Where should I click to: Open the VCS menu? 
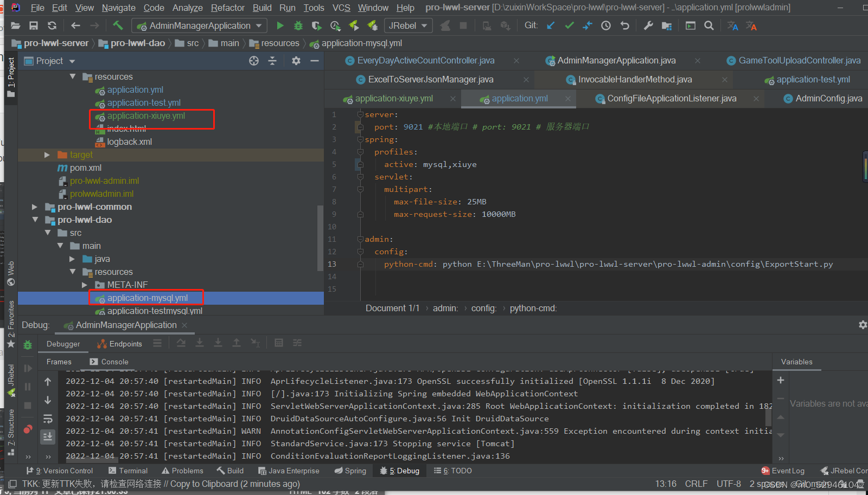[341, 8]
